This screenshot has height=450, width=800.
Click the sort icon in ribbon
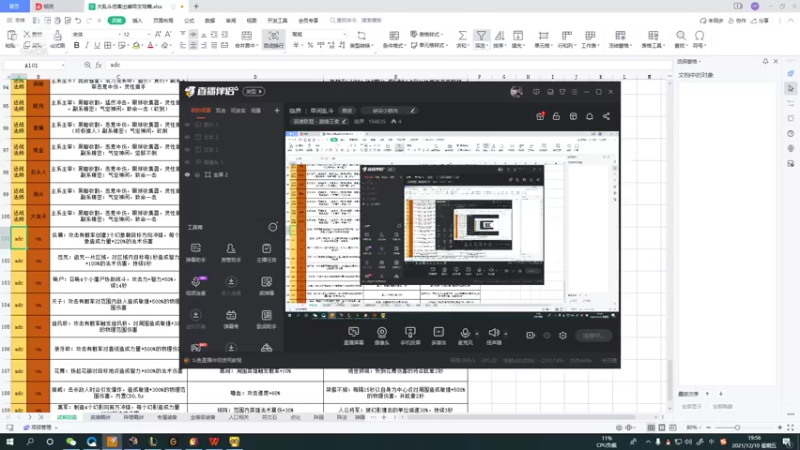(x=499, y=36)
